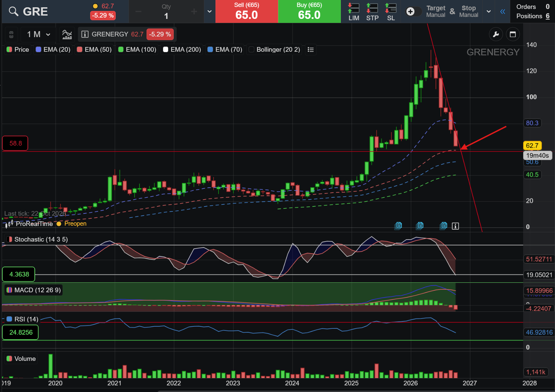Click the Preopen market status text
The height and width of the screenshot is (392, 555).
point(75,224)
